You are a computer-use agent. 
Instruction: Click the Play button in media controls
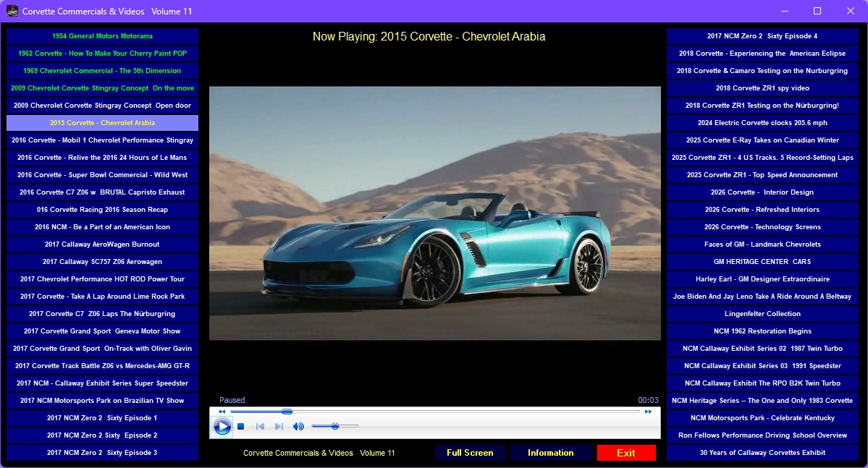[x=222, y=427]
